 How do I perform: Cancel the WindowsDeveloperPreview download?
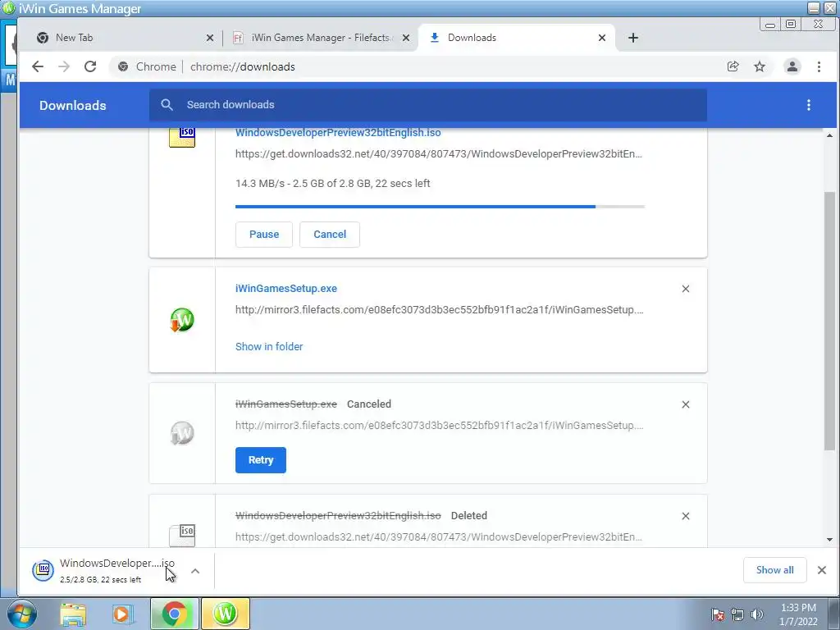[x=330, y=235]
